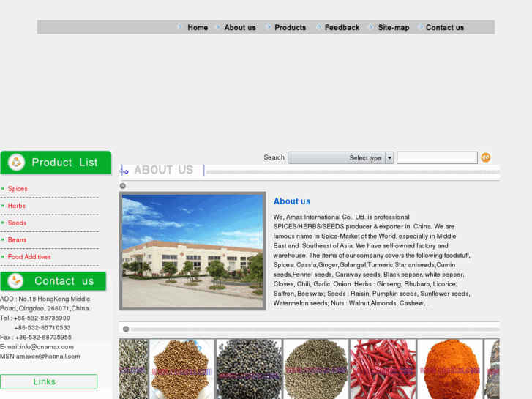
Task: Click the orange go search button
Action: pos(485,157)
